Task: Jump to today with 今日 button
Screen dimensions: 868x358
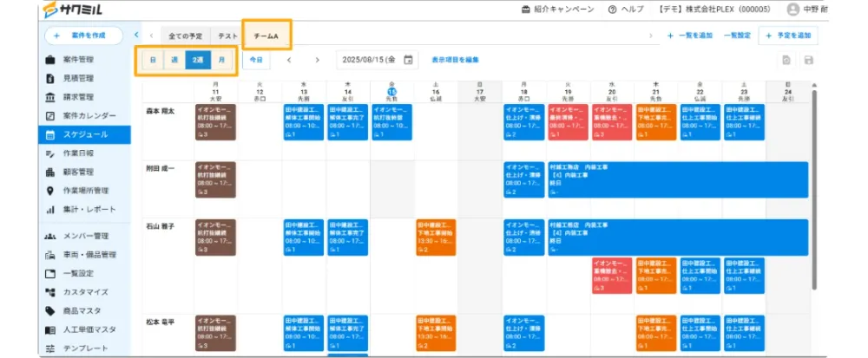Action: coord(256,60)
